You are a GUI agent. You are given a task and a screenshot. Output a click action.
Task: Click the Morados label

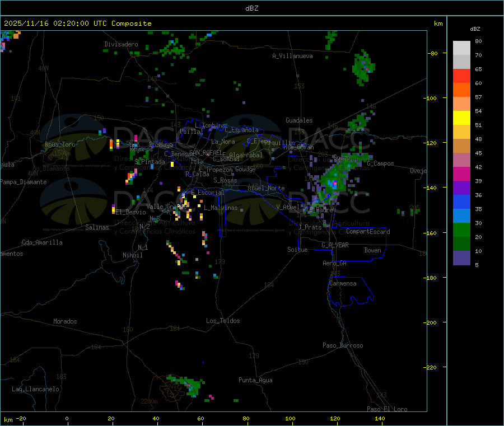pos(66,321)
